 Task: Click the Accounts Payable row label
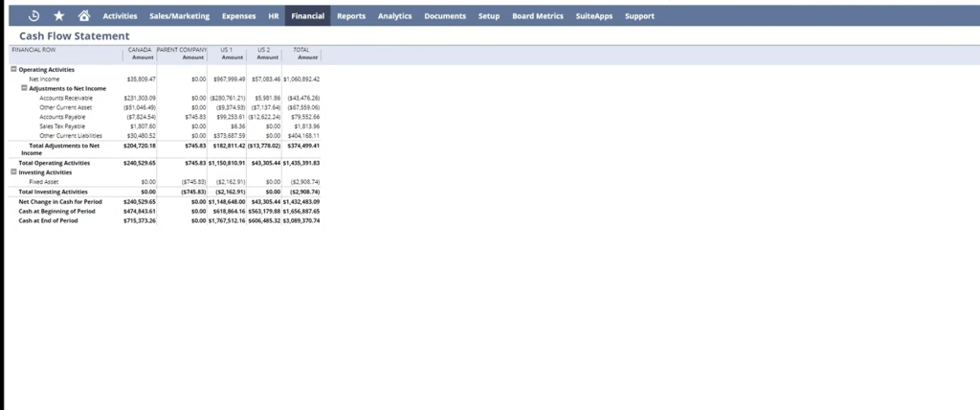62,117
